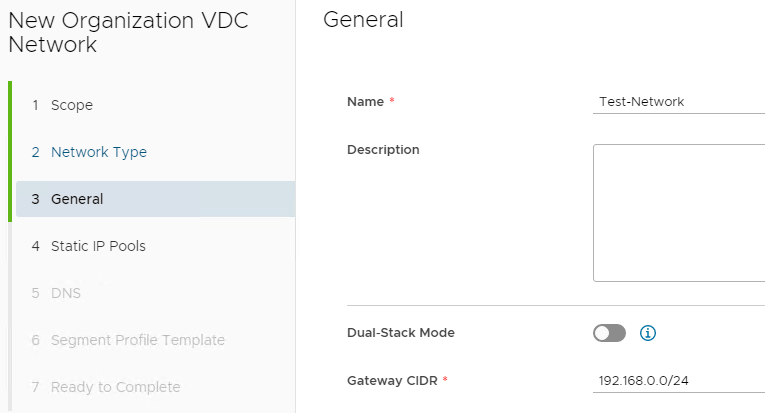Click the Name field containing Test-Network
Screen dimensions: 765x413
tap(679, 102)
